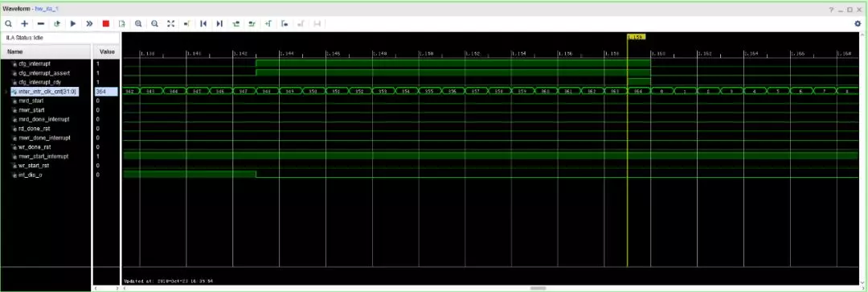Click the Previous Transition icon

[x=235, y=24]
